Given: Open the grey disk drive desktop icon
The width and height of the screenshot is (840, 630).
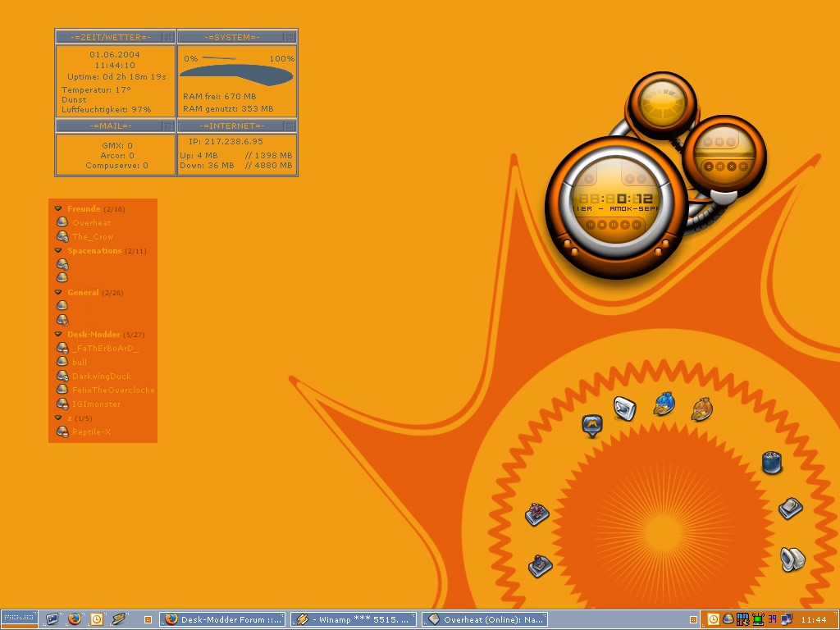Looking at the screenshot, I should pos(791,508).
